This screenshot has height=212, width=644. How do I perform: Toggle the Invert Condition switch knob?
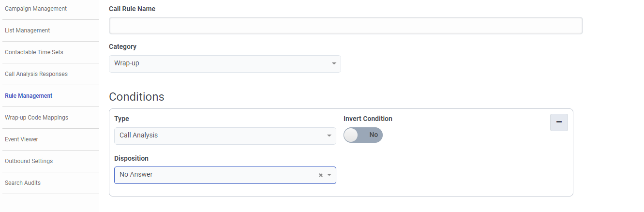(351, 135)
